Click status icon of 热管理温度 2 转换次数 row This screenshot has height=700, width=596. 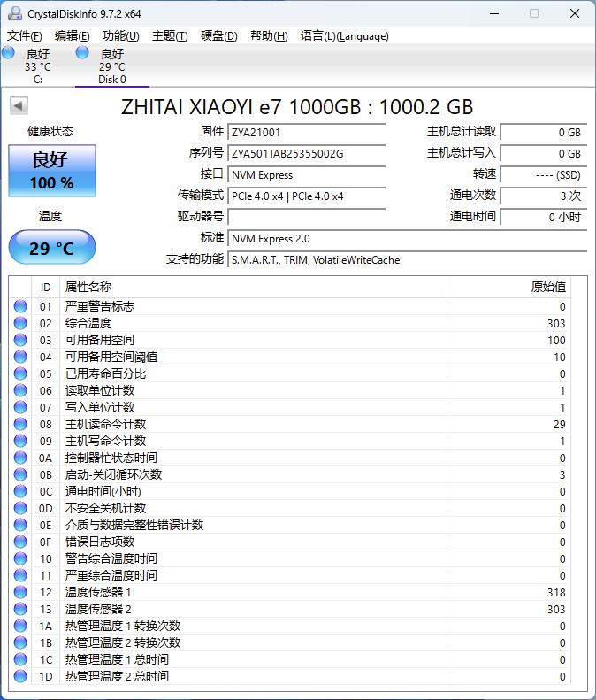(20, 642)
